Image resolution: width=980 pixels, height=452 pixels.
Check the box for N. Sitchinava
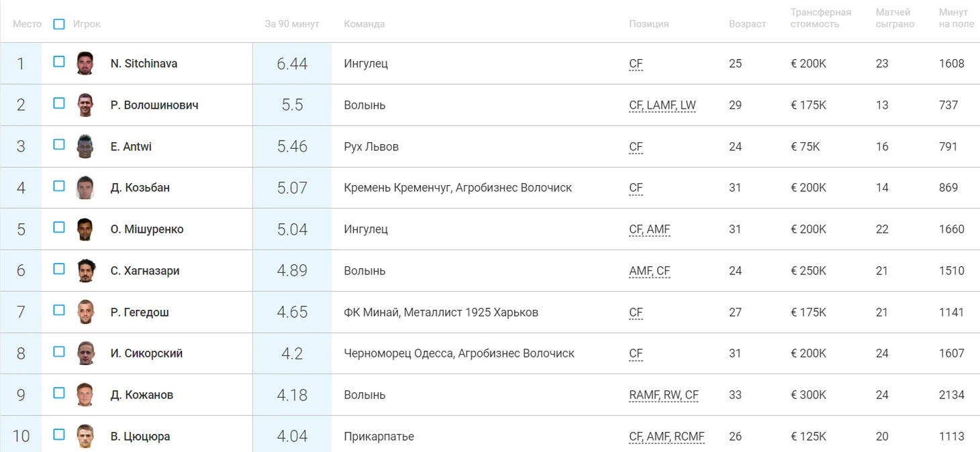click(x=59, y=62)
